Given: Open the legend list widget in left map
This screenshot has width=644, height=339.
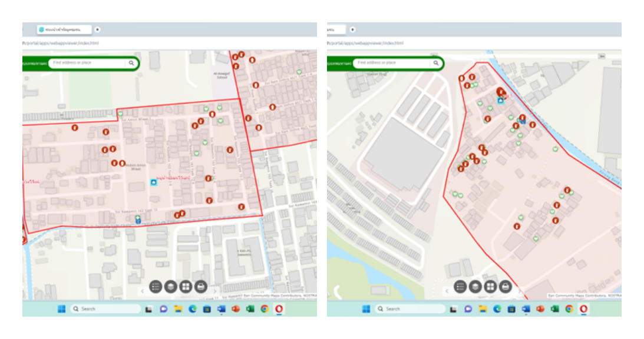Looking at the screenshot, I should pos(156,286).
